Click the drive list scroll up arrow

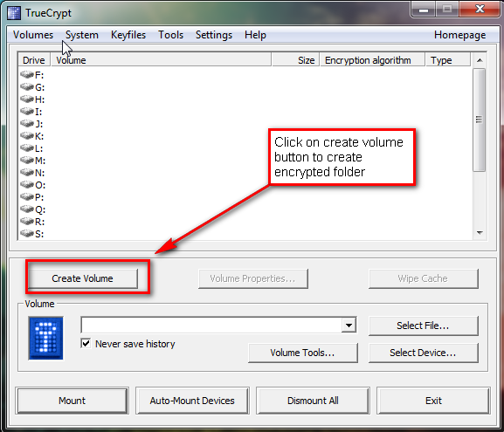480,60
